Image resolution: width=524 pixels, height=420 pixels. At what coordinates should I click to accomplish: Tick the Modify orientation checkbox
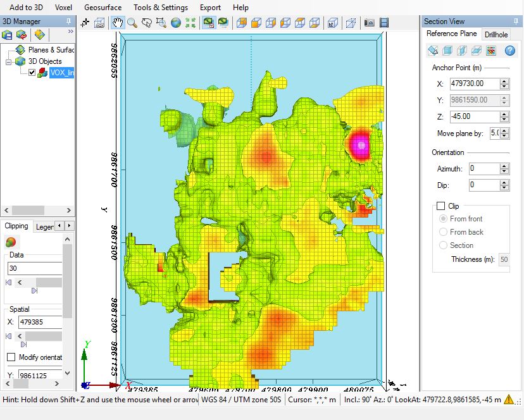(x=11, y=357)
